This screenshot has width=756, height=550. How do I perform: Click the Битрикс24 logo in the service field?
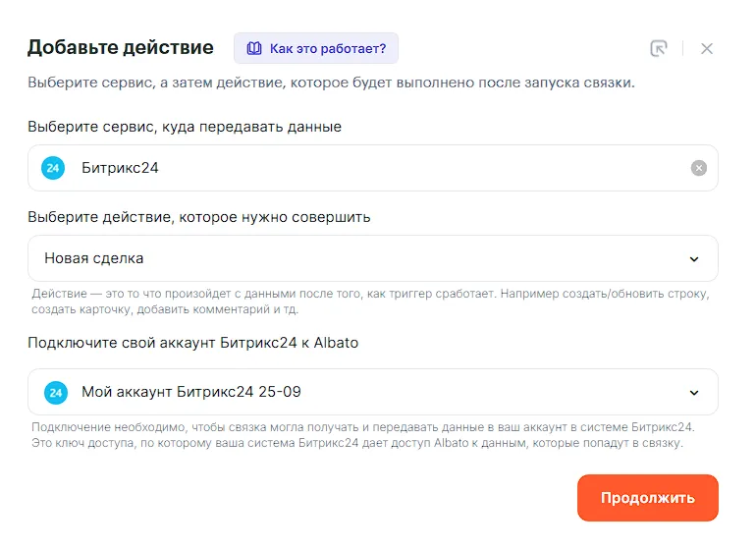point(53,168)
